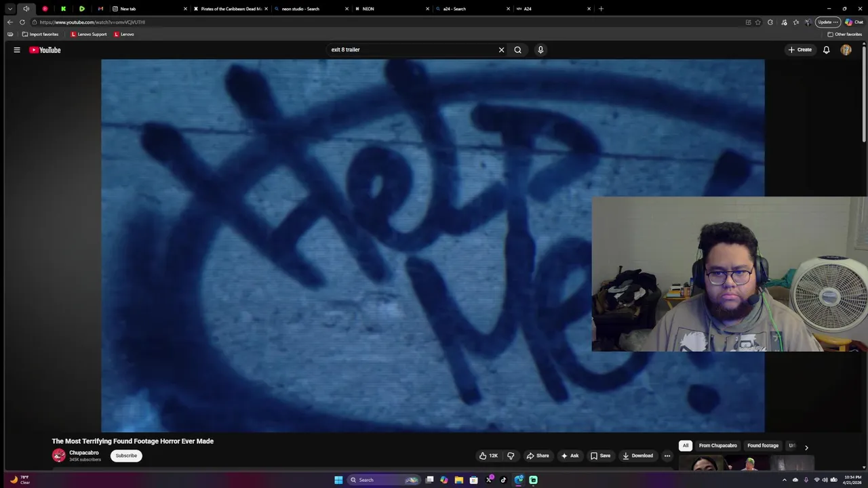Open 'Import favorites' bookmark

(x=40, y=34)
